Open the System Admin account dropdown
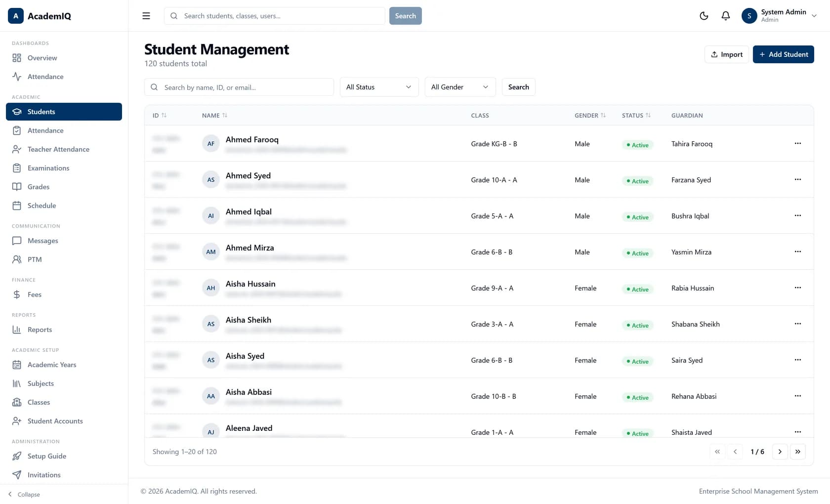The height and width of the screenshot is (504, 830). (780, 16)
